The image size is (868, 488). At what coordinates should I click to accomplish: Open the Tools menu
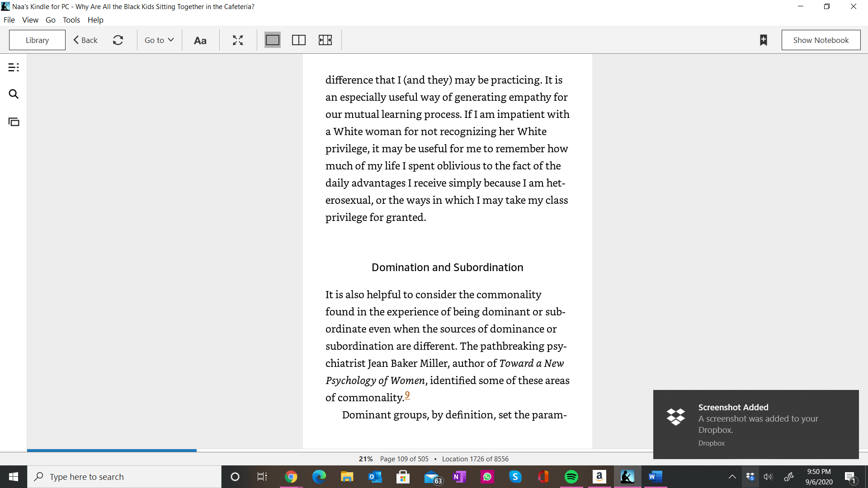pyautogui.click(x=71, y=20)
